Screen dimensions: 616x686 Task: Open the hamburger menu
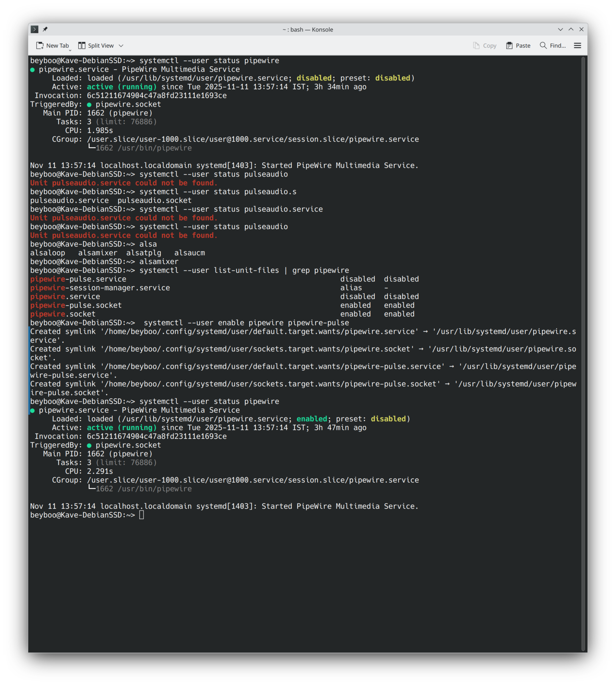pos(578,46)
